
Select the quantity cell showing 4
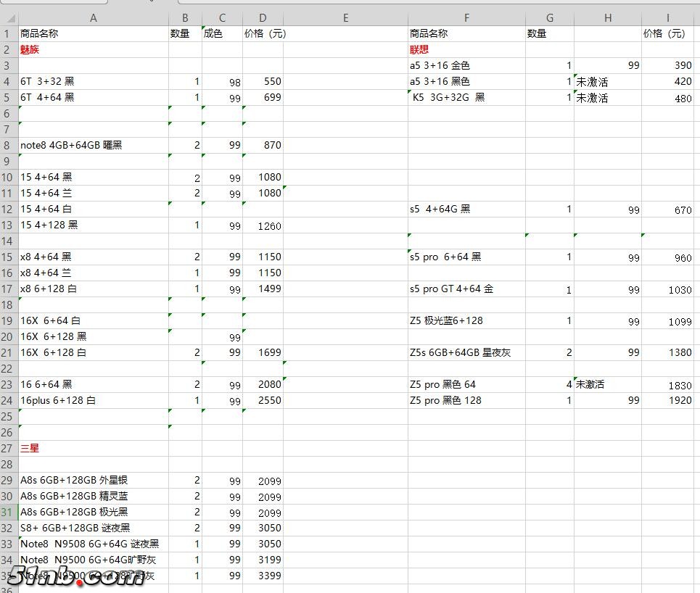[549, 384]
